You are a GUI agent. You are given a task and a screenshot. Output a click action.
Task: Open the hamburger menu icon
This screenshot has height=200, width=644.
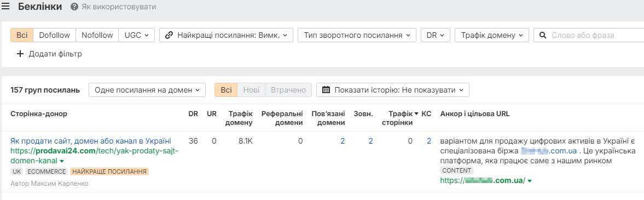5,7
